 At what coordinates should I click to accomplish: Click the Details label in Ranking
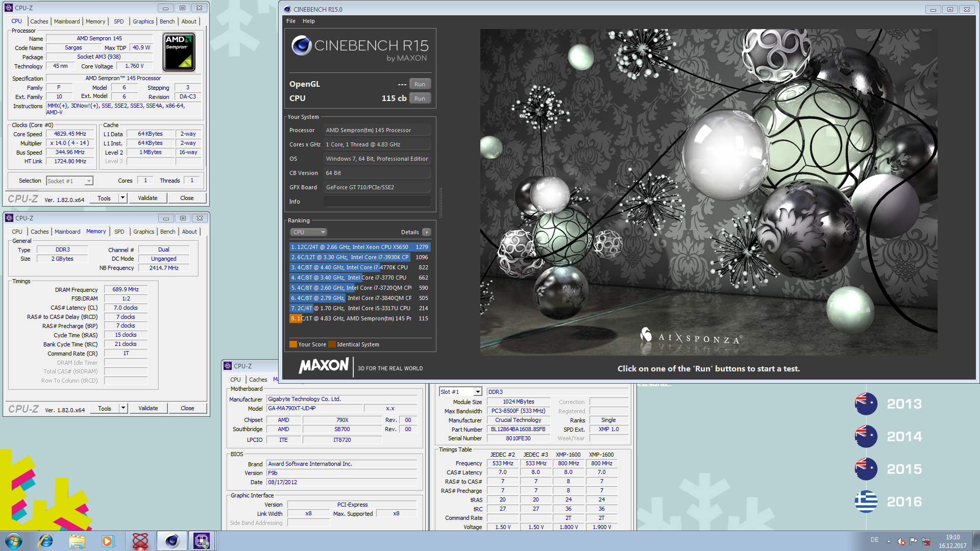point(410,232)
